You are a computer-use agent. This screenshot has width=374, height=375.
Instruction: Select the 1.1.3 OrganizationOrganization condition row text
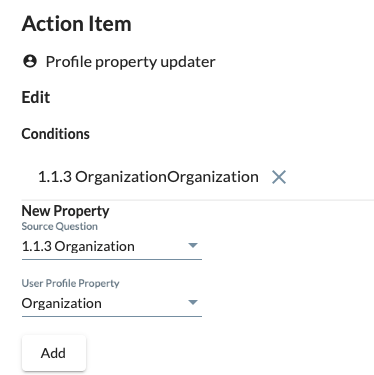coord(148,177)
